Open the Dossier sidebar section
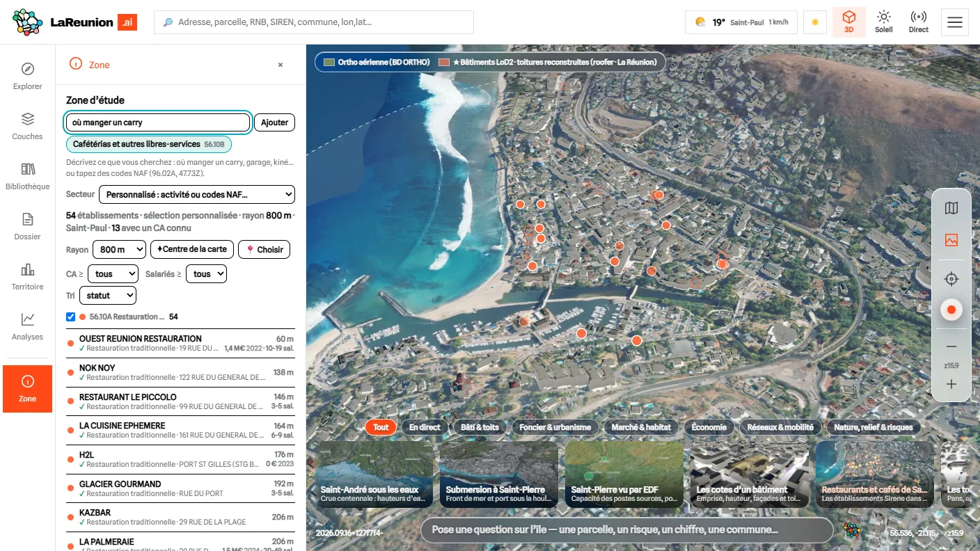 [x=27, y=226]
